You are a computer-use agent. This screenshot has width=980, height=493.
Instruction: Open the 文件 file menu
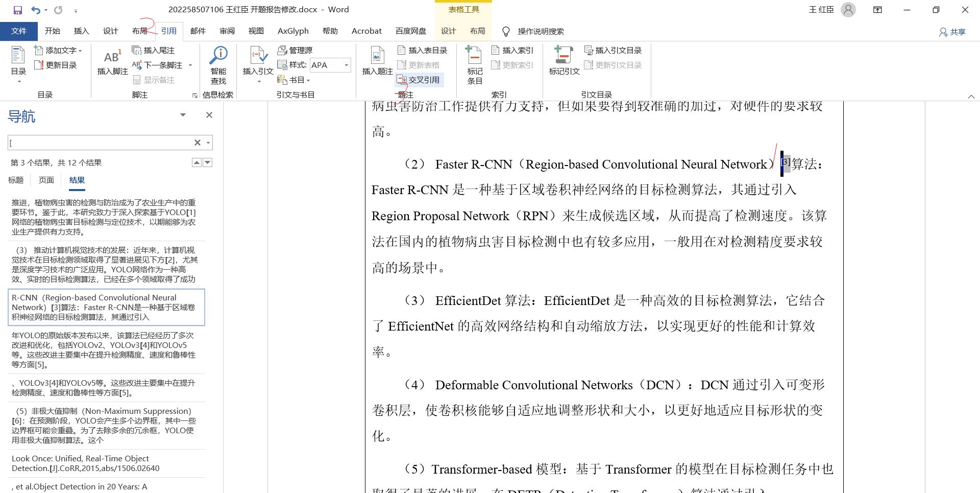coord(19,31)
